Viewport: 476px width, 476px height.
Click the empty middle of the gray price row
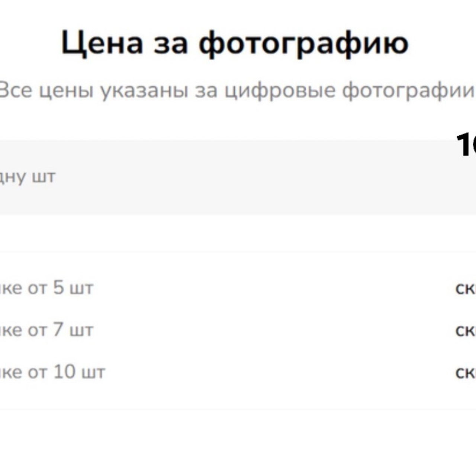[238, 177]
